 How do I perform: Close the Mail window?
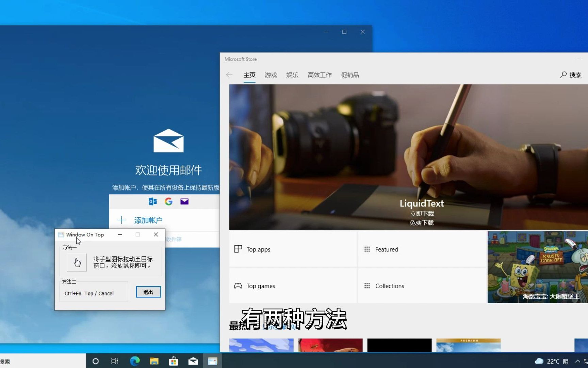[x=362, y=32]
